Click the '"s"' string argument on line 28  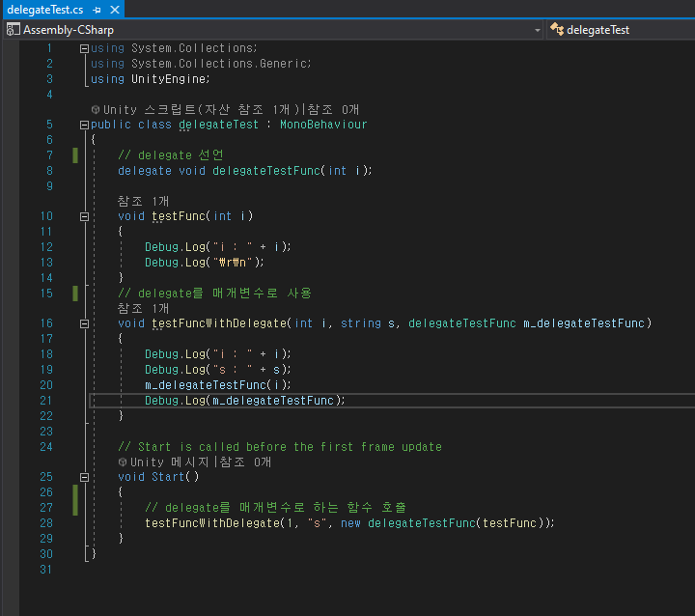pyautogui.click(x=317, y=523)
